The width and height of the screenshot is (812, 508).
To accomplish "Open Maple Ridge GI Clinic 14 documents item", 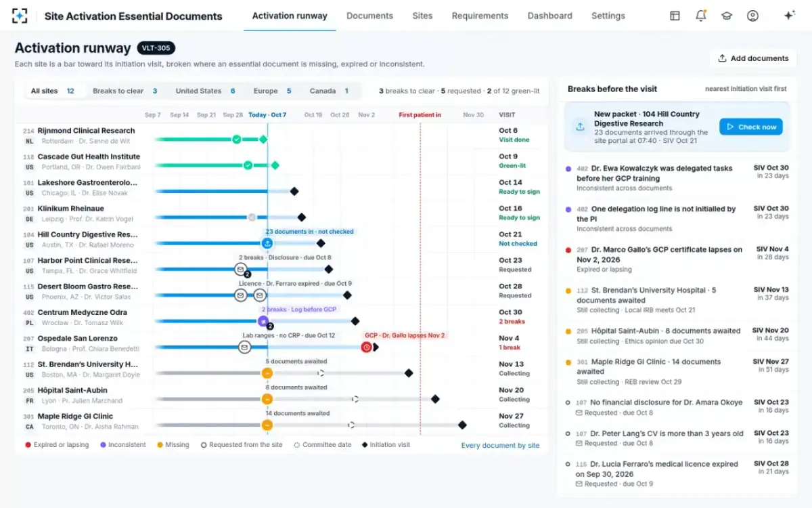I will [x=676, y=371].
